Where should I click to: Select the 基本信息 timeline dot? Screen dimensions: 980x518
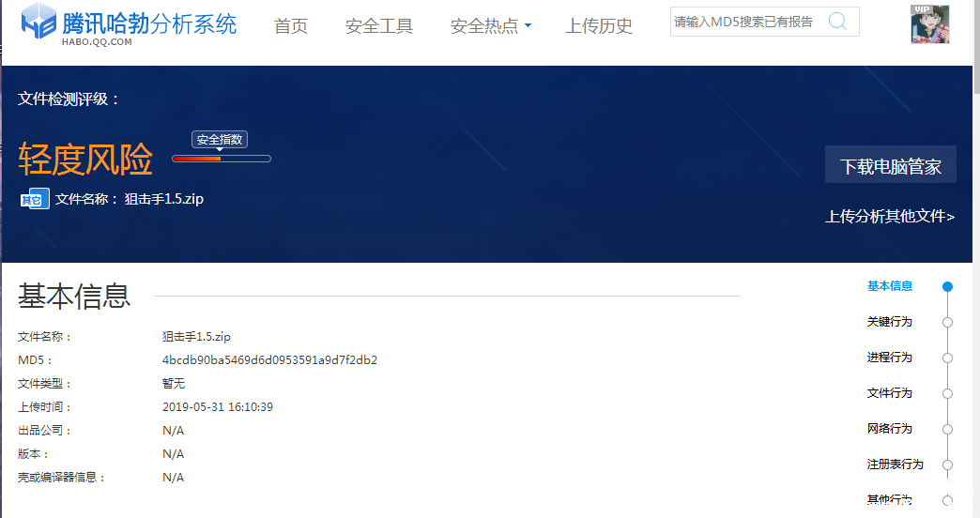(x=947, y=287)
